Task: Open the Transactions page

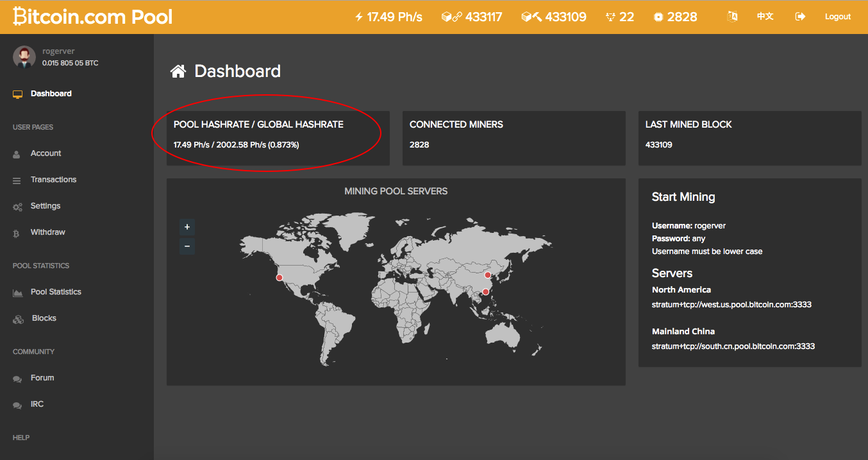Action: coord(54,180)
